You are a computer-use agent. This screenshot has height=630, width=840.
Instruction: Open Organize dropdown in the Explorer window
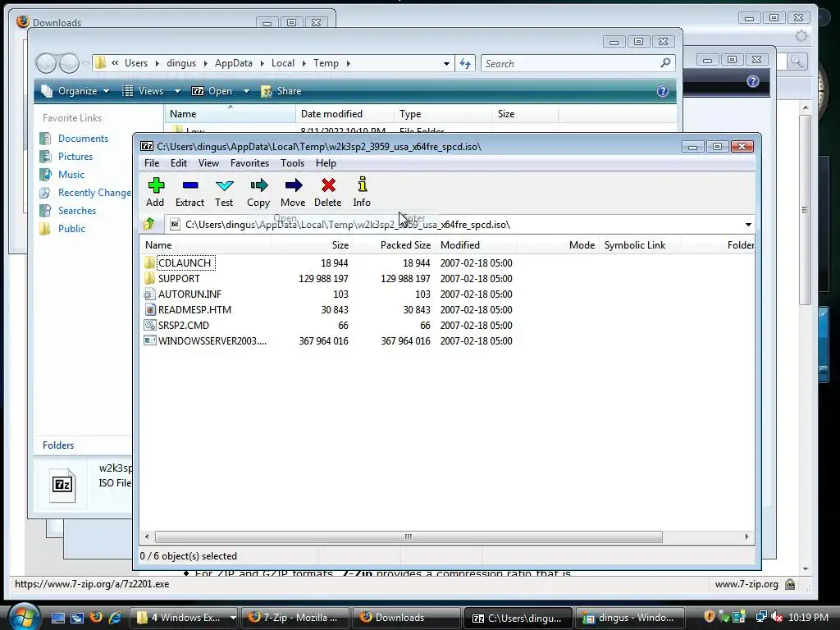75,91
